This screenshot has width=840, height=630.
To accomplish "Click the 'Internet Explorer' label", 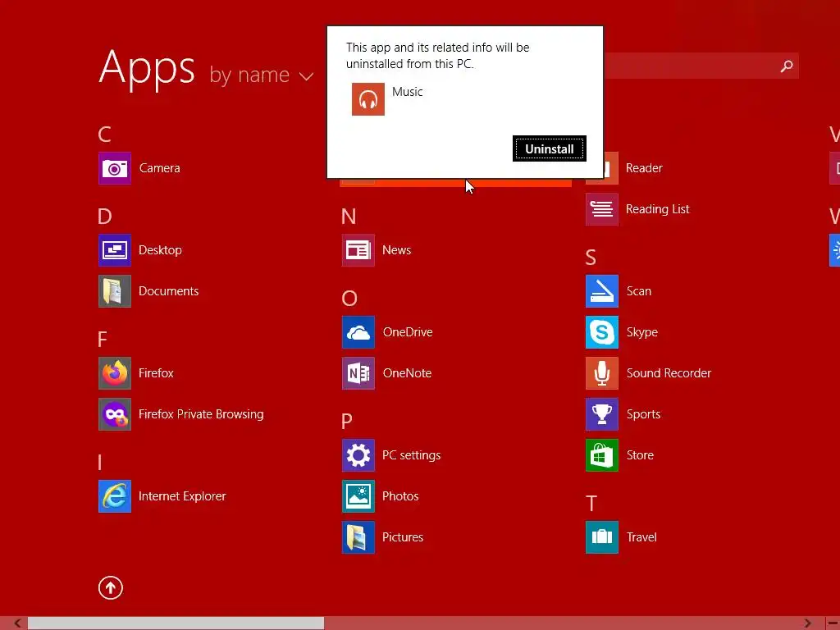I will [182, 496].
